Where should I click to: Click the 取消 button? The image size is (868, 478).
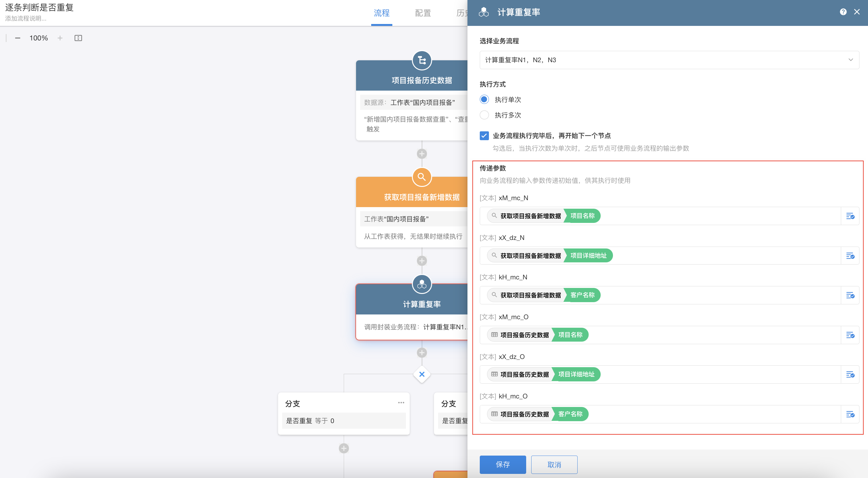(554, 464)
